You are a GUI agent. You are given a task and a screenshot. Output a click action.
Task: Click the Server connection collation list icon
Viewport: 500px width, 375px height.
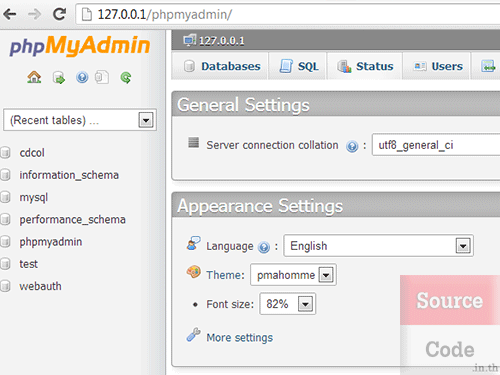point(194,142)
